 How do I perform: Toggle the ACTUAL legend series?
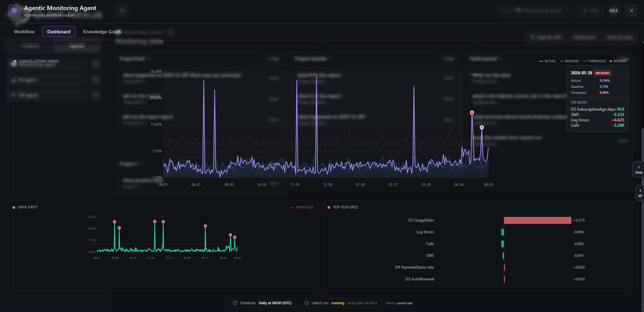[548, 61]
